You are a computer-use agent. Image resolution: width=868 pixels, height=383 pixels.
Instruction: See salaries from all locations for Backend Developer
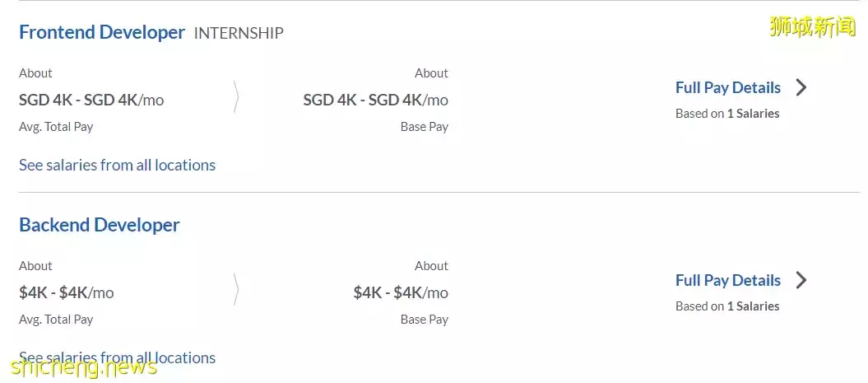coord(117,357)
